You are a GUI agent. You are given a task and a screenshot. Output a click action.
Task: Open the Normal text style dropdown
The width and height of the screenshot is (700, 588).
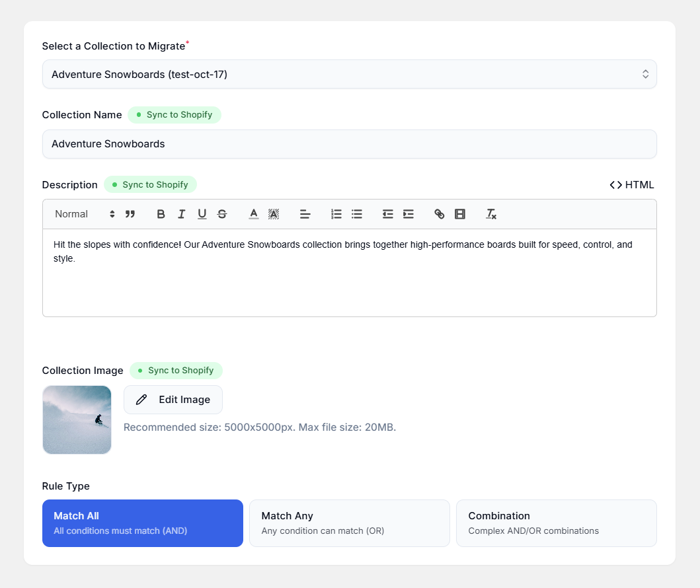82,213
